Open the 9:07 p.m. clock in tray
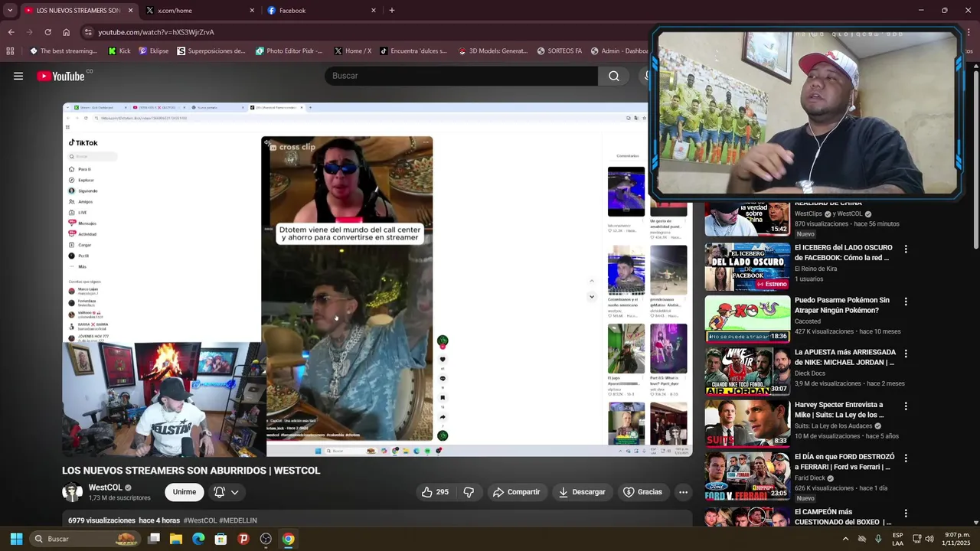 pyautogui.click(x=956, y=539)
